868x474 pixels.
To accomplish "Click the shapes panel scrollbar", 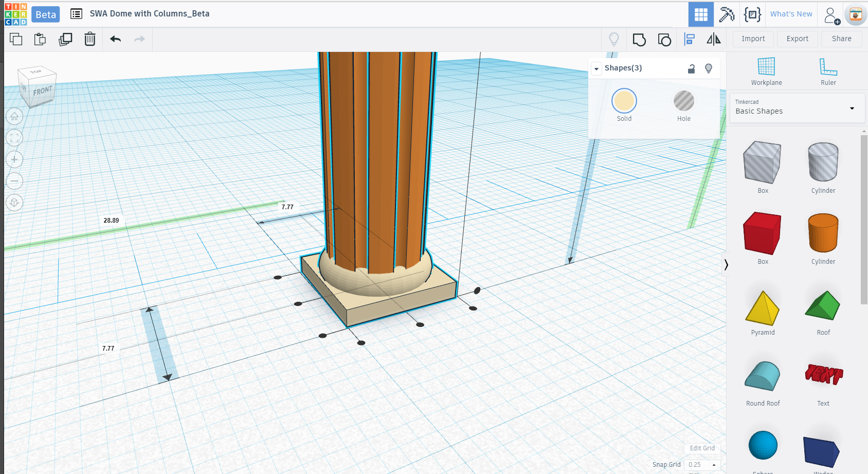I will (864, 220).
